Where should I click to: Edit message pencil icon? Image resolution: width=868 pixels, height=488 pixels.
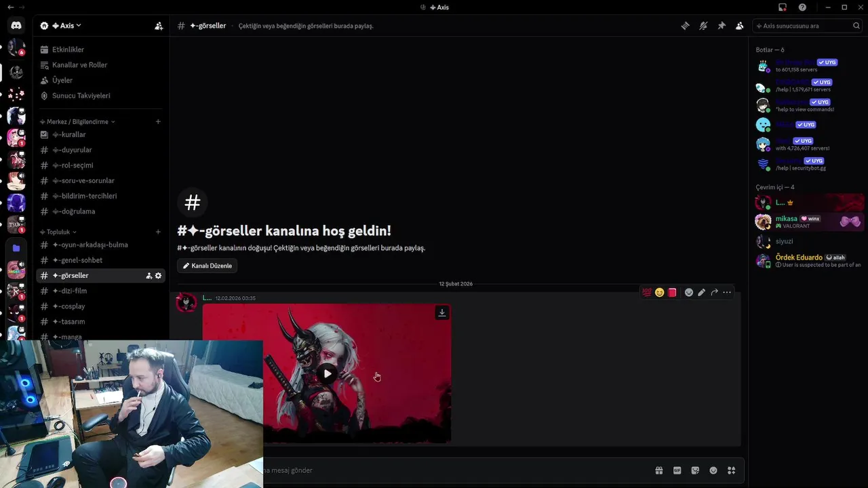pyautogui.click(x=702, y=292)
